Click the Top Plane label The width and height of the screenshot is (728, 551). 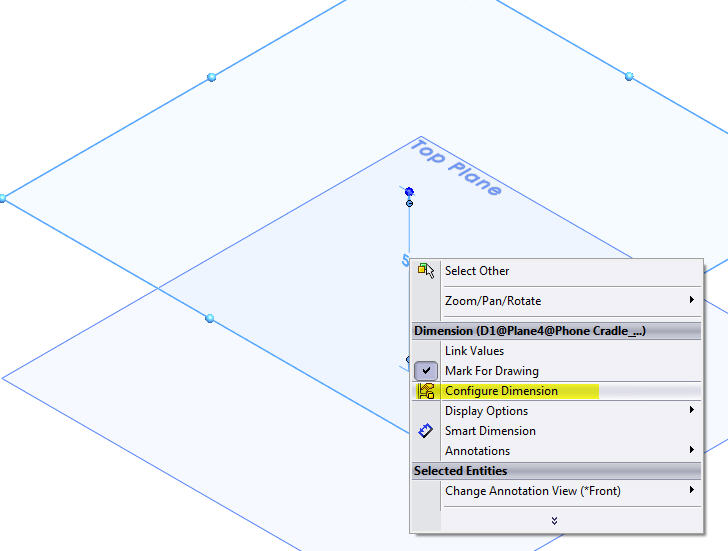[455, 168]
